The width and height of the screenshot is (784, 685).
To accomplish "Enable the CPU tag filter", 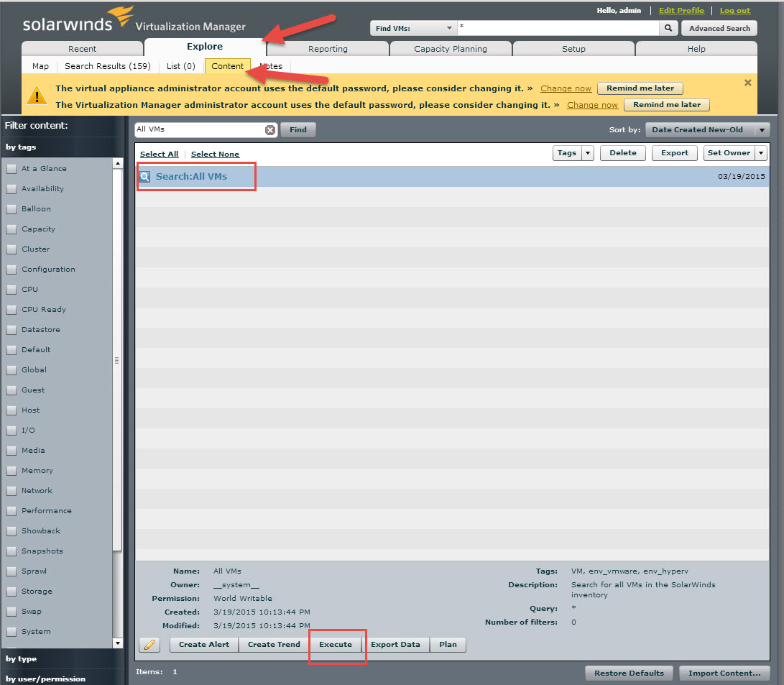I will coord(11,290).
